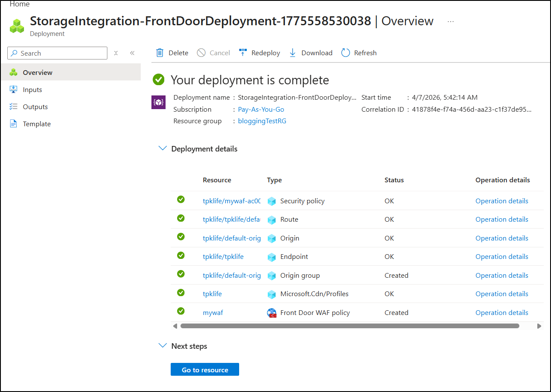Viewport: 551px width, 392px height.
Task: Click the horizontal scrollbar right arrow
Action: [x=539, y=326]
